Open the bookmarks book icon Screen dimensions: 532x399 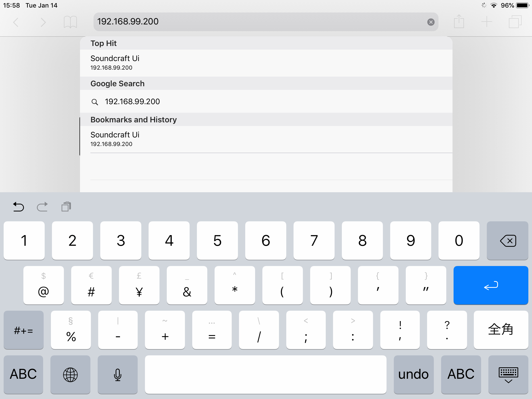tap(70, 22)
